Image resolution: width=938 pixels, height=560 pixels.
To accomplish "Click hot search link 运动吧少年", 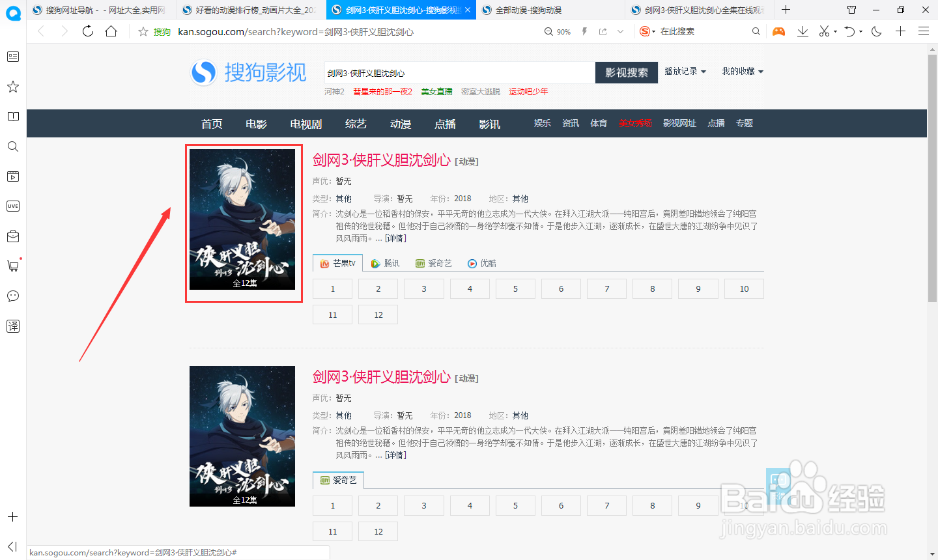I will tap(528, 92).
